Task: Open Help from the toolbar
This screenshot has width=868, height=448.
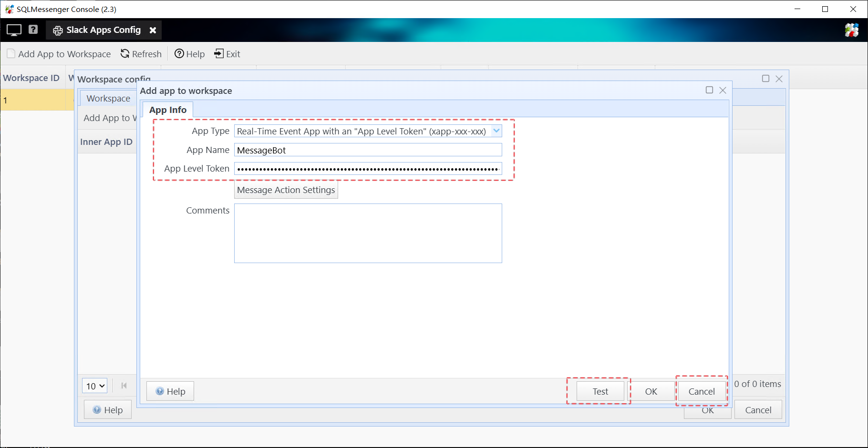Action: (x=190, y=54)
